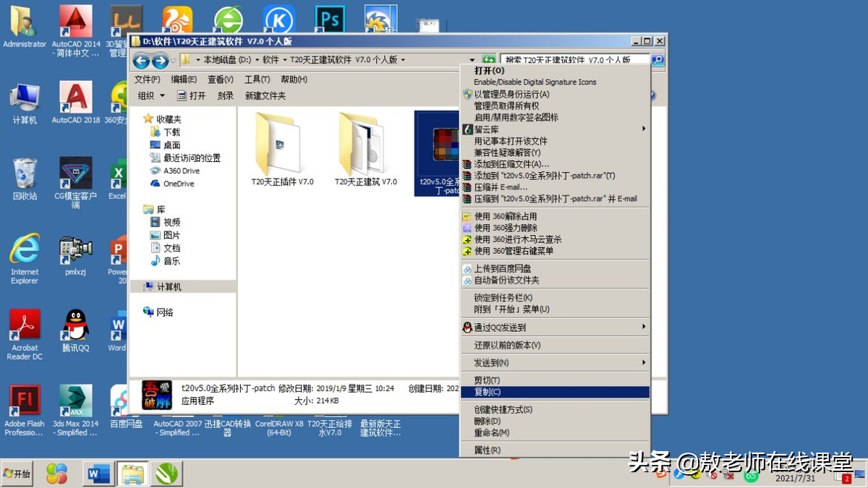Viewport: 868px width, 488px height.
Task: Navigate back using the back arrow
Action: [140, 61]
